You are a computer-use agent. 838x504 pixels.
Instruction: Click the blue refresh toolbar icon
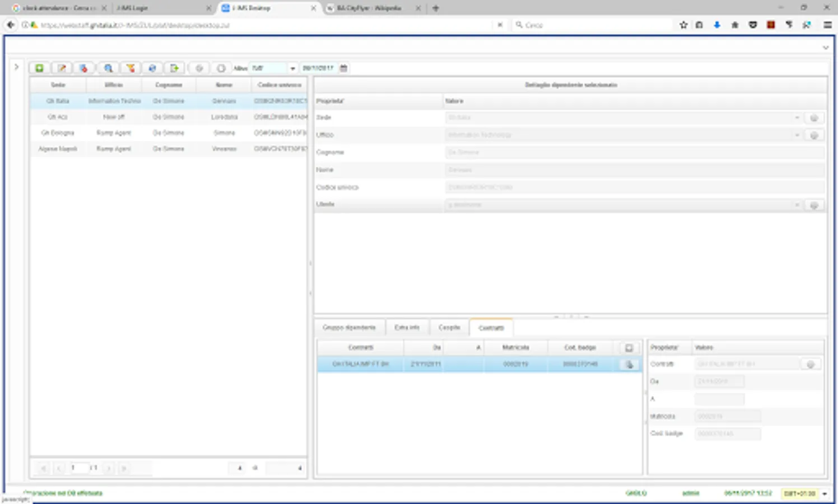pyautogui.click(x=152, y=68)
